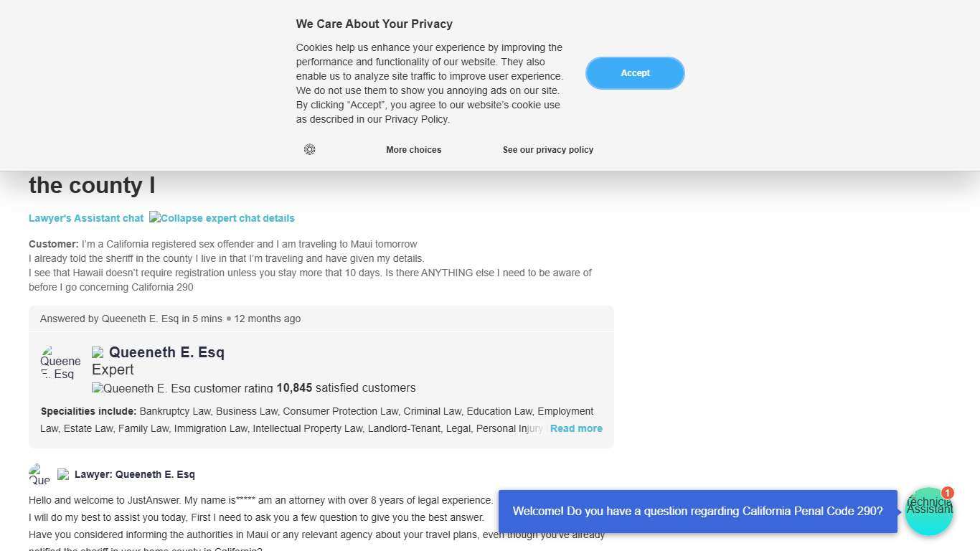The width and height of the screenshot is (980, 551).
Task: Click the "the county I" page heading
Action: point(92,185)
